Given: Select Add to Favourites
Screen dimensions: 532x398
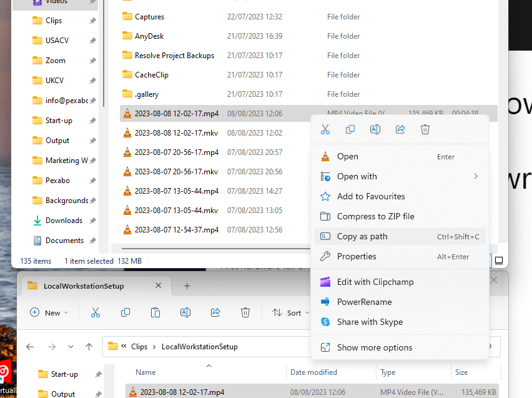Looking at the screenshot, I should coord(400,197).
